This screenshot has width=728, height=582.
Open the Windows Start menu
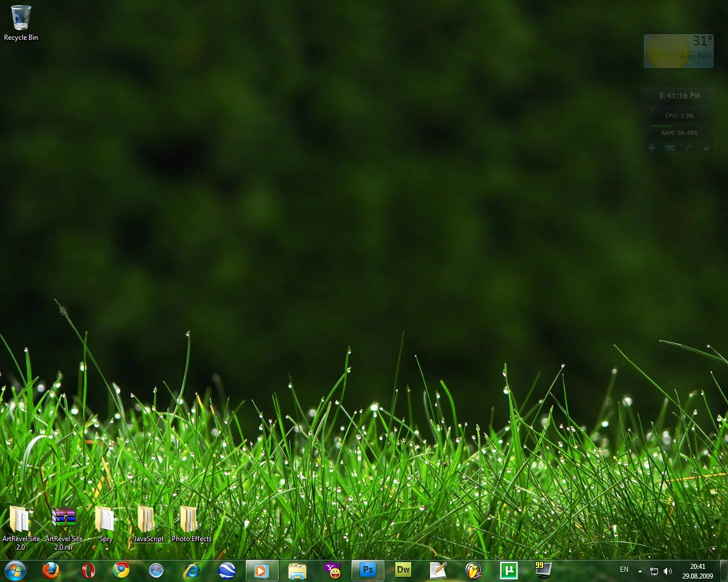pos(15,570)
